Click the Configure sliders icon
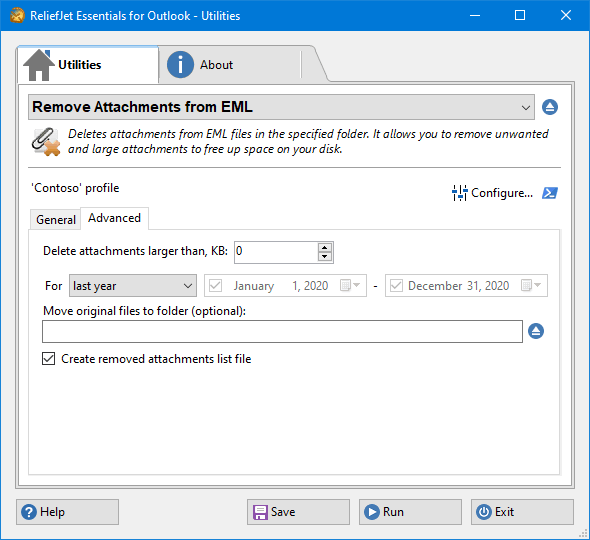 pos(459,193)
